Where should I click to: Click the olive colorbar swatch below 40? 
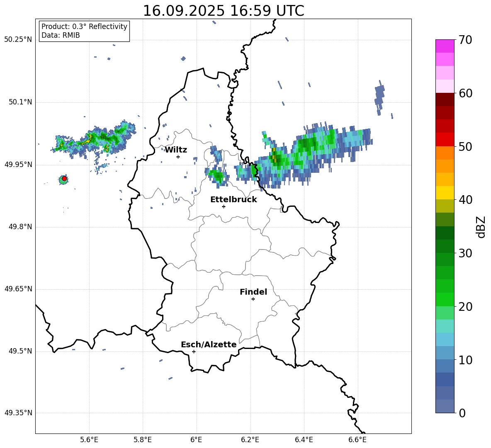445,206
